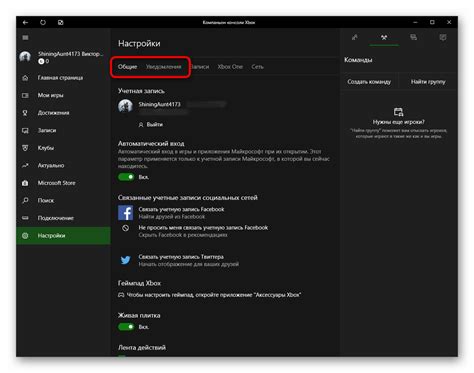Click Создать команду button
The width and height of the screenshot is (474, 373).
pyautogui.click(x=369, y=82)
